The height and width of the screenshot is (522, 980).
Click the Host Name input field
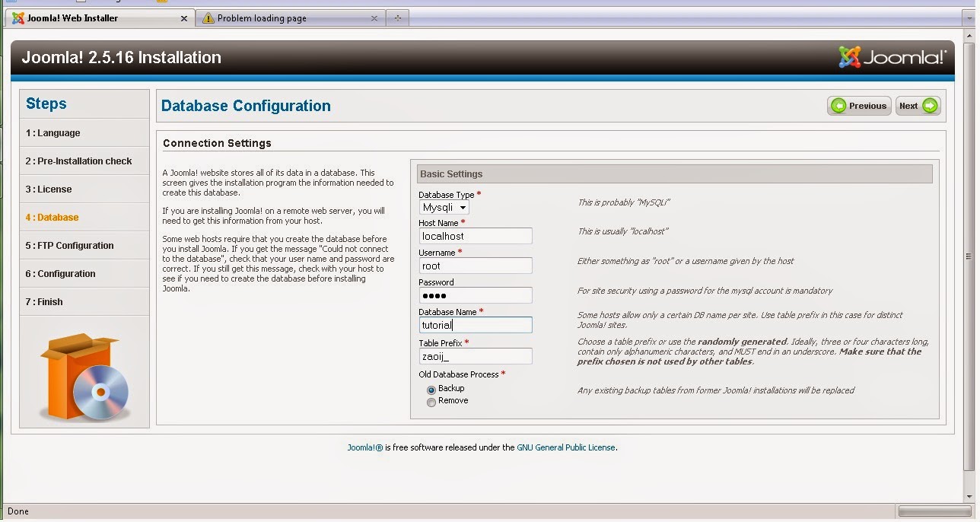pyautogui.click(x=476, y=236)
